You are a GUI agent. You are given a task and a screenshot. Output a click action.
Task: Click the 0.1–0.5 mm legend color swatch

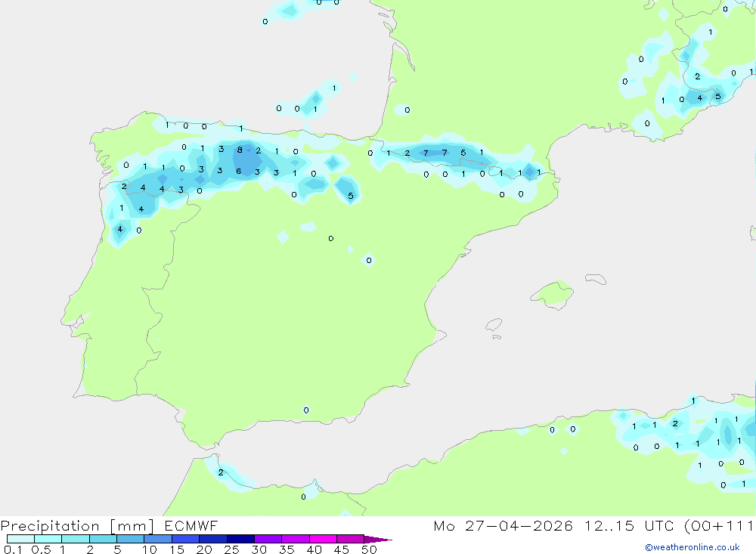point(20,539)
